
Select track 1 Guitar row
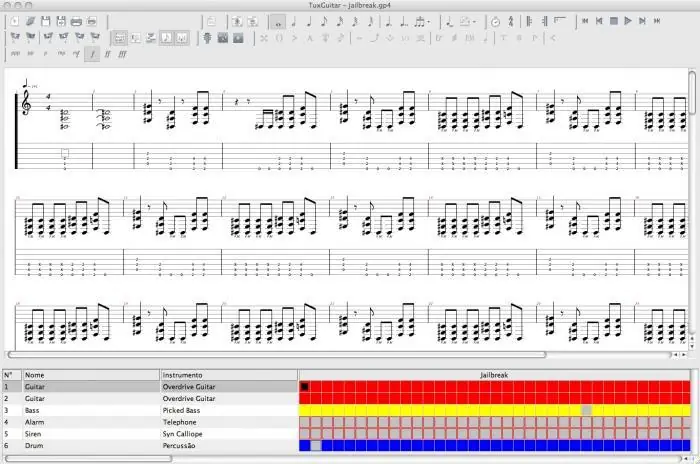tap(150, 387)
